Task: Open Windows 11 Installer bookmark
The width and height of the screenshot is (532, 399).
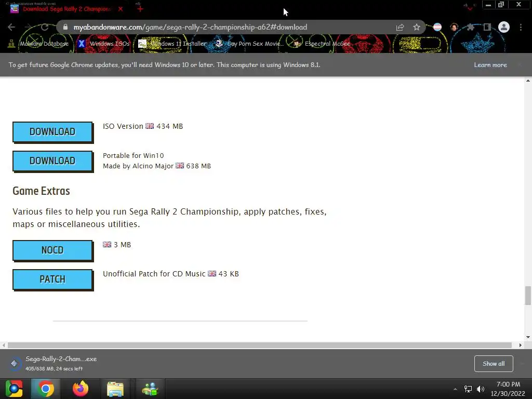Action: 172,44
